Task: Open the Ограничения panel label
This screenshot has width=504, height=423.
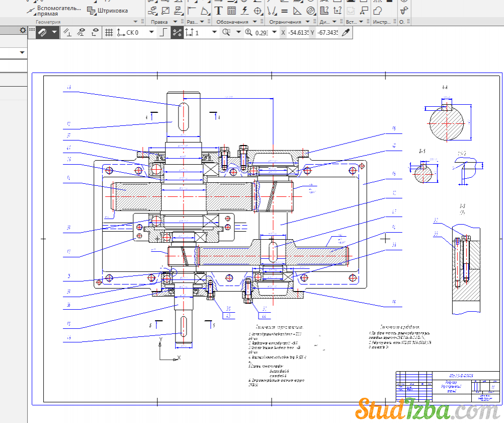Action: [285, 22]
